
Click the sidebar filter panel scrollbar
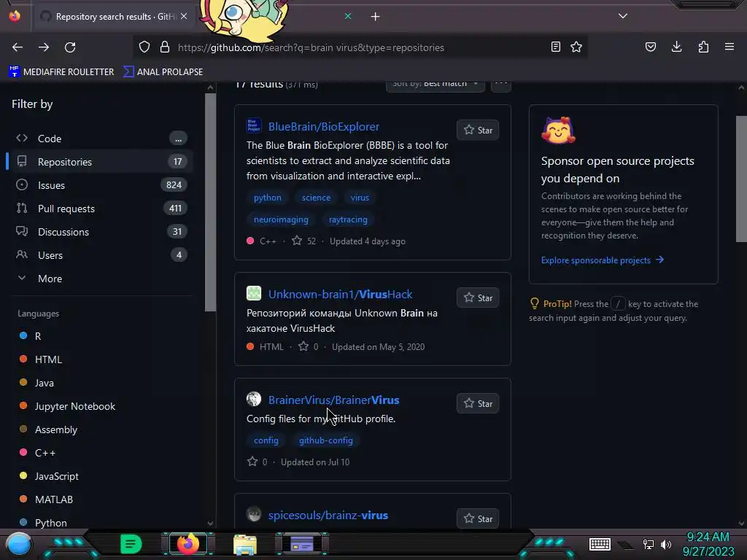pos(210,203)
